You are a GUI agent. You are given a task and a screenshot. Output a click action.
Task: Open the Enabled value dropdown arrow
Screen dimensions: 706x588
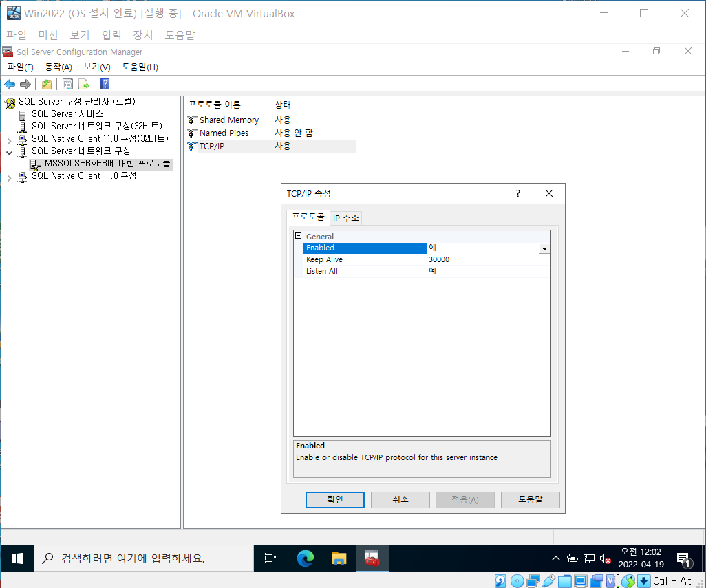pos(544,248)
